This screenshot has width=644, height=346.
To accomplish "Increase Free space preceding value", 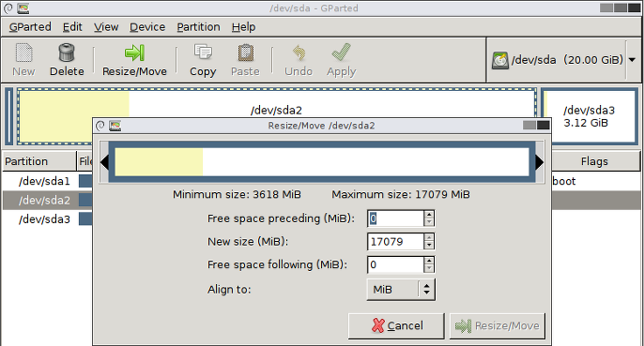I will 429,214.
